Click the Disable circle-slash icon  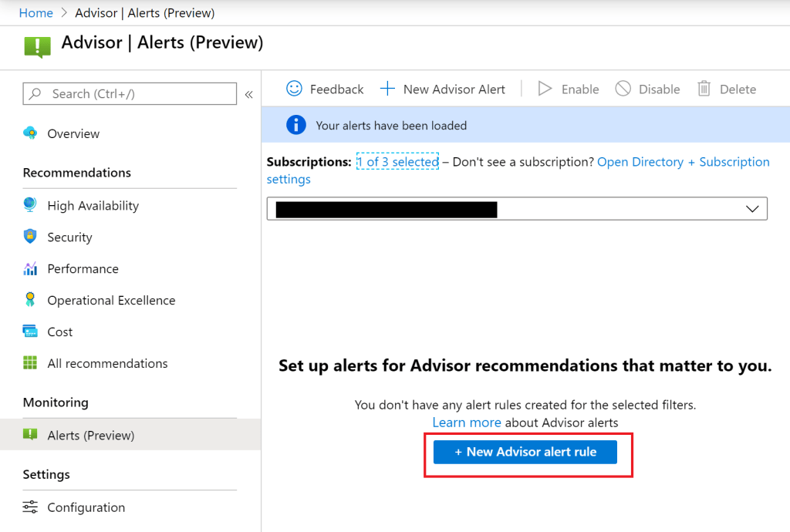tap(623, 89)
